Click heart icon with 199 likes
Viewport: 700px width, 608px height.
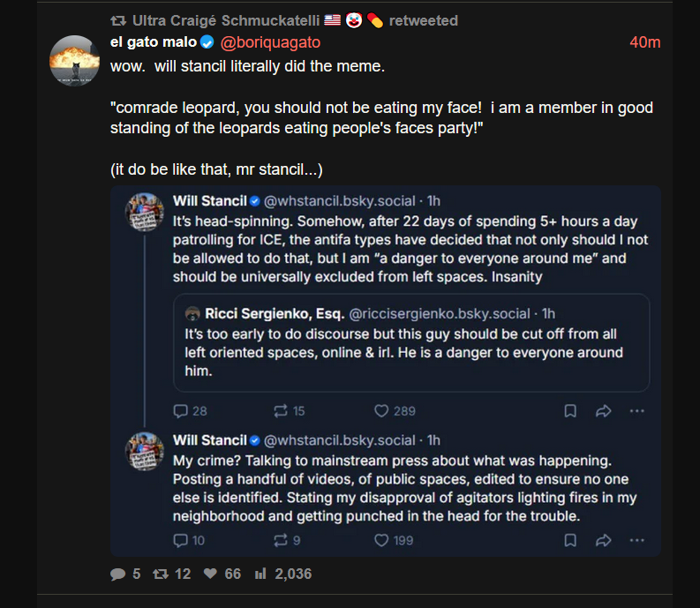point(381,540)
